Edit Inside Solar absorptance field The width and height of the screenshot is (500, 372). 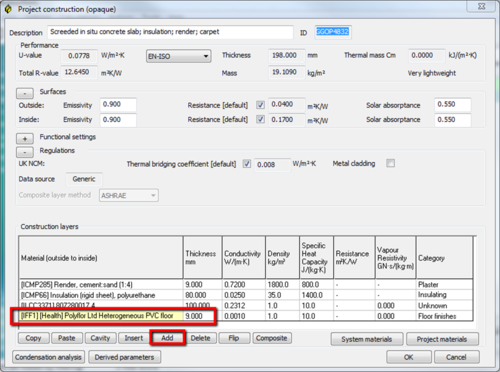point(453,120)
